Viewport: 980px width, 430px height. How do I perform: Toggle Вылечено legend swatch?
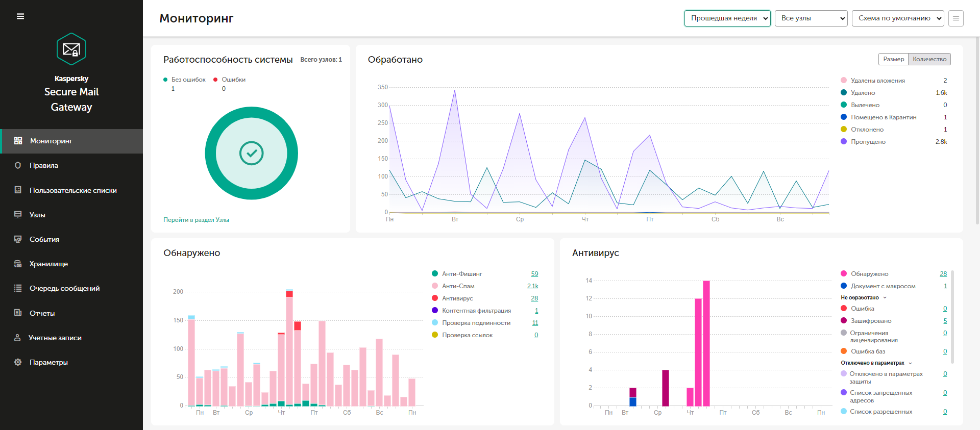pyautogui.click(x=844, y=105)
